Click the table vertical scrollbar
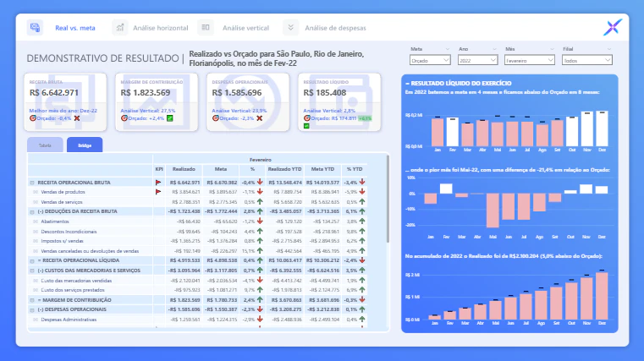The width and height of the screenshot is (644, 361). [x=387, y=199]
